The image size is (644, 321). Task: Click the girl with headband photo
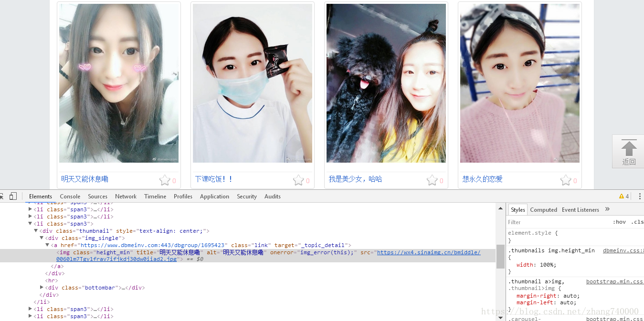[520, 83]
